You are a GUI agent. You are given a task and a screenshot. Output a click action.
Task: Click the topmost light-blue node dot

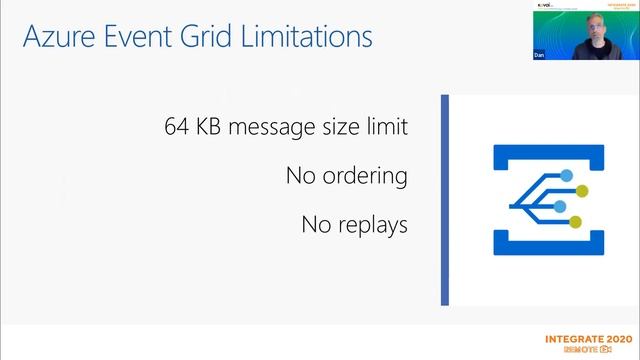pyautogui.click(x=566, y=176)
